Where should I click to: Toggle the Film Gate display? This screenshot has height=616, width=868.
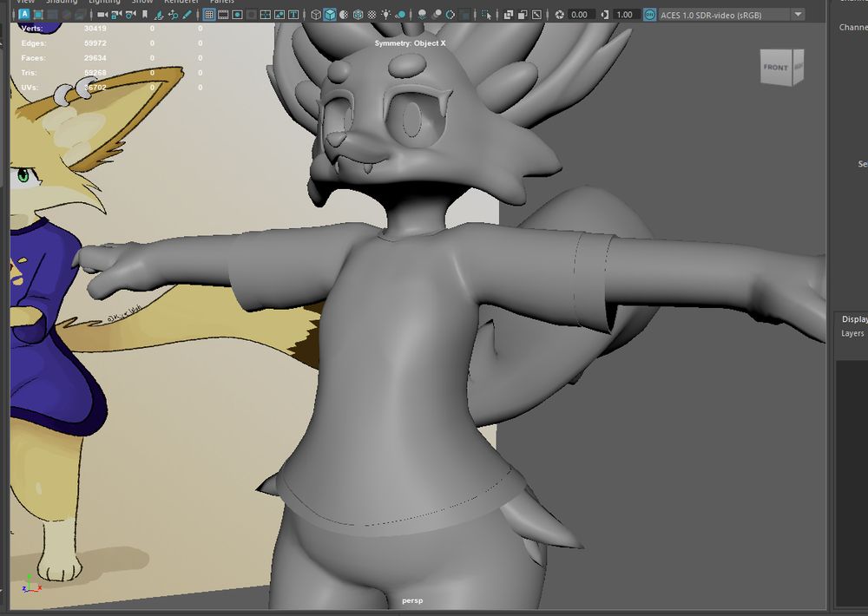point(222,15)
